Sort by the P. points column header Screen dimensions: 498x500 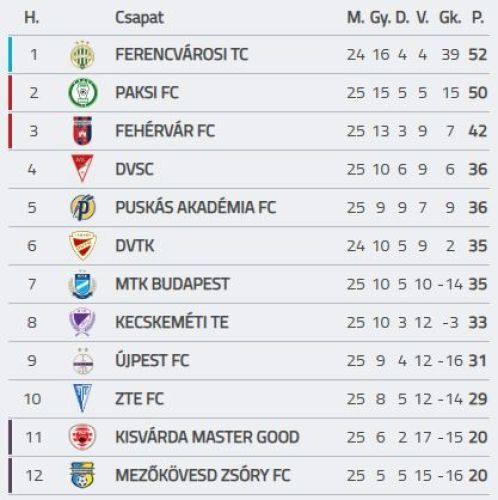pos(478,18)
